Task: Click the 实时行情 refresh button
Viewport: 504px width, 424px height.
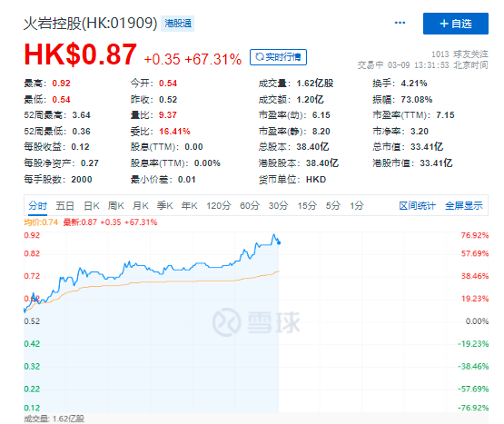Action: (278, 57)
